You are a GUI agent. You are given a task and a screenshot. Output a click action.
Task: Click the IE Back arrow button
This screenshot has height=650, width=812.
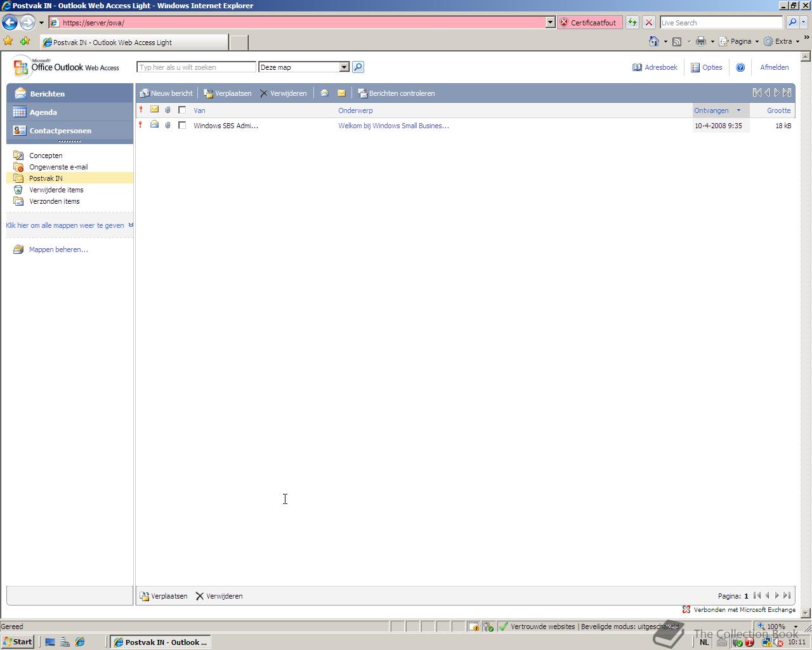(10, 22)
